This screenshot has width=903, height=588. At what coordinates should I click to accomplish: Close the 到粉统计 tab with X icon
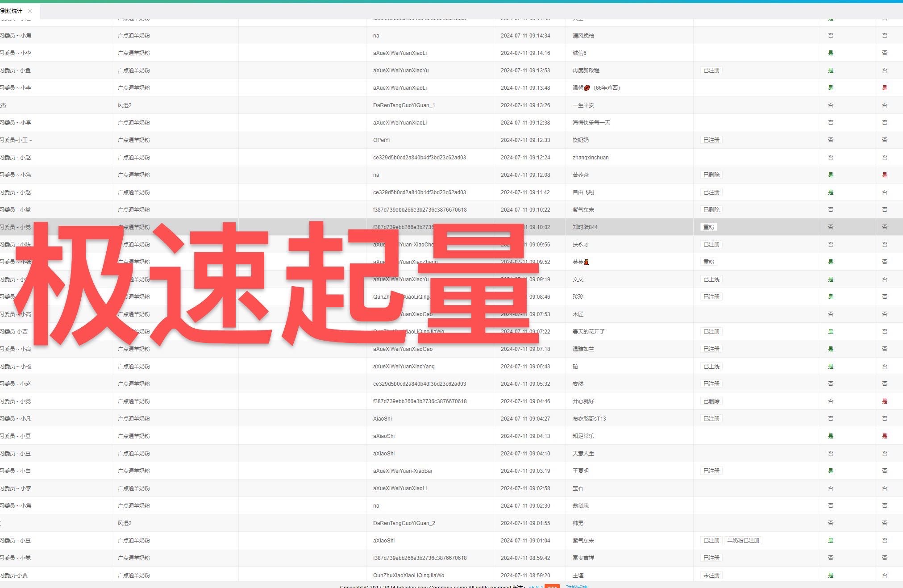point(30,11)
